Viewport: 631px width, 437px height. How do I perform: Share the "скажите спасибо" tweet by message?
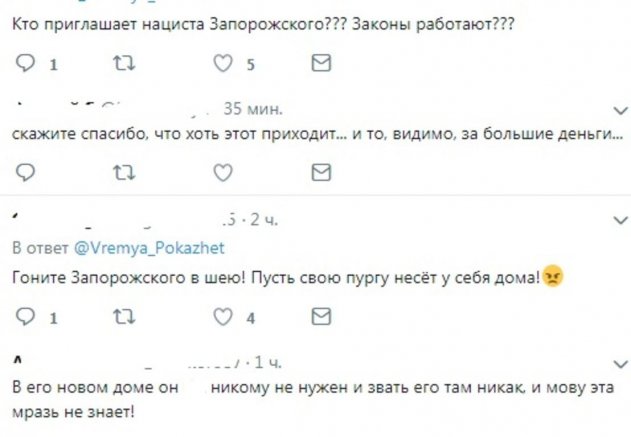(320, 172)
